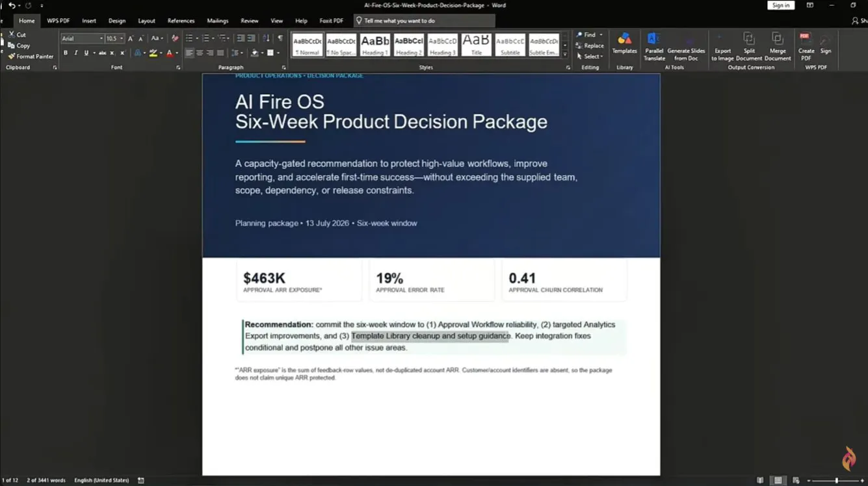The width and height of the screenshot is (868, 486).
Task: Apply the Subtitle style
Action: [x=510, y=45]
